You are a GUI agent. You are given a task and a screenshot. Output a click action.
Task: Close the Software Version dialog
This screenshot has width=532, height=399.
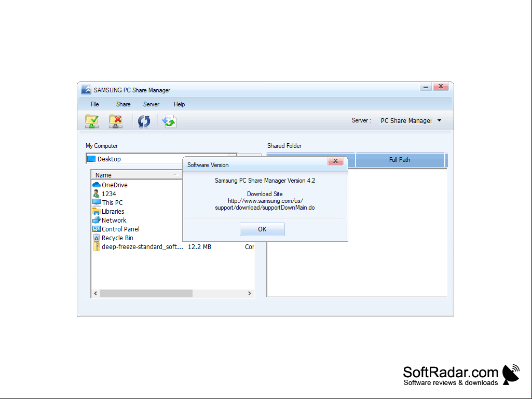click(336, 161)
